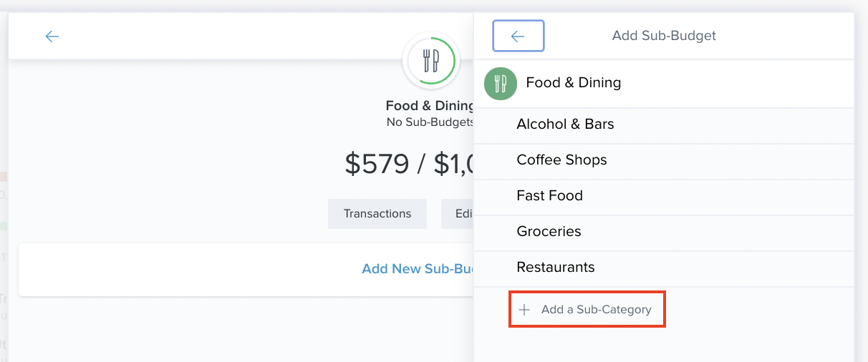Click the green progress ring arc
868x362 pixels.
click(x=454, y=62)
